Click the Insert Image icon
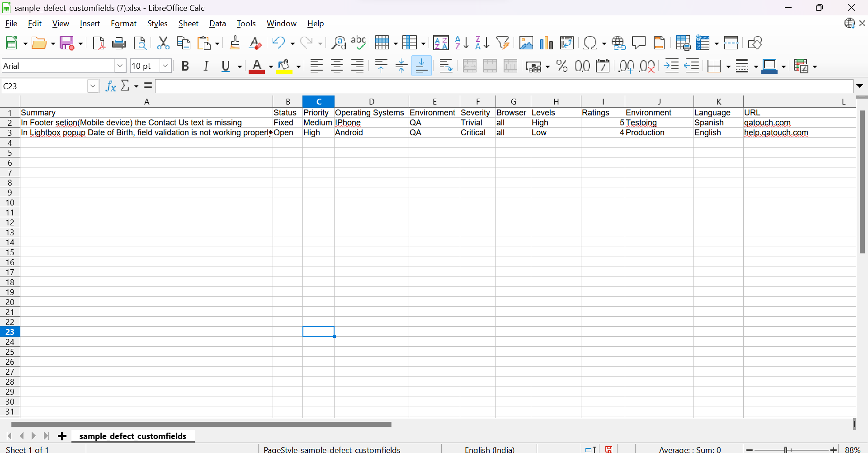The image size is (868, 453). [x=526, y=43]
